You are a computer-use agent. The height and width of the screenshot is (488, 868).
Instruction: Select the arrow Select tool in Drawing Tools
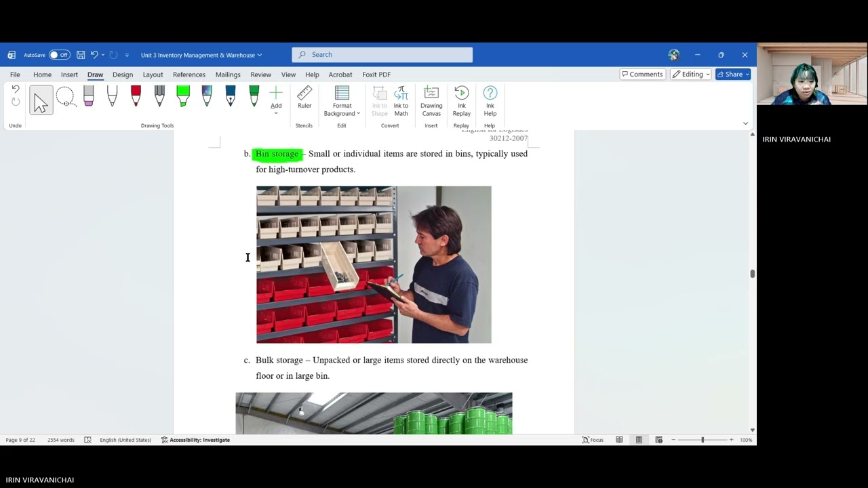click(x=41, y=100)
